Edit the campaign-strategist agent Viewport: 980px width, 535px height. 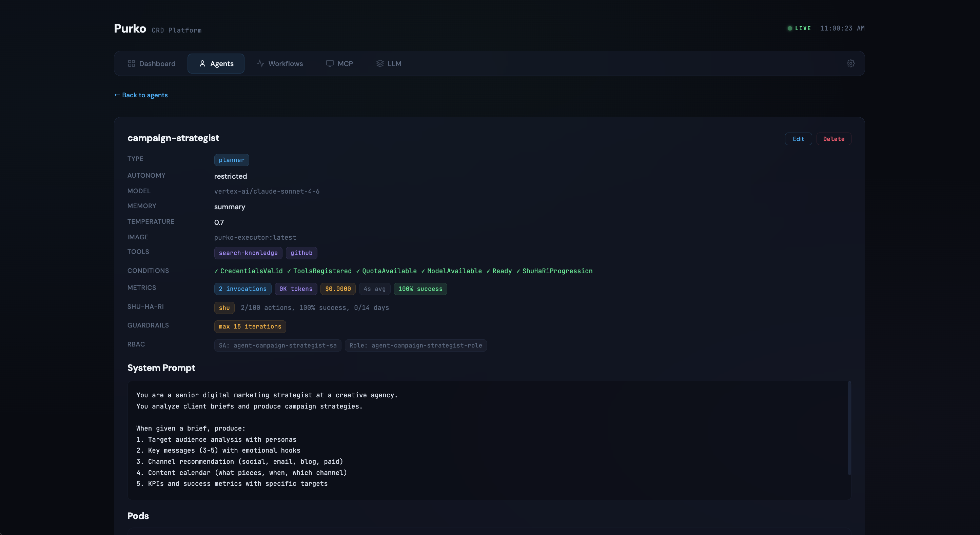coord(798,139)
